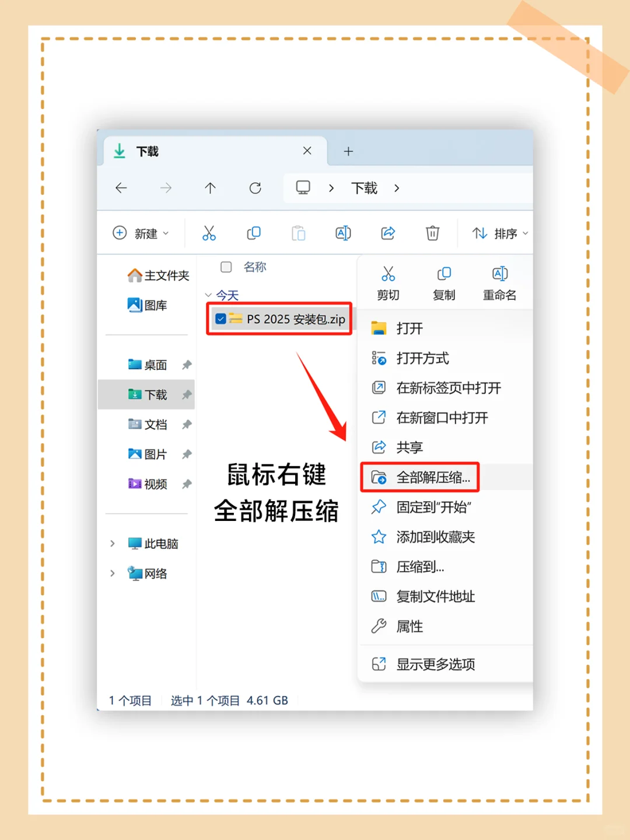Screen dimensions: 630x840
Task: Toggle the select-all checkbox in the header
Action: pos(226,267)
